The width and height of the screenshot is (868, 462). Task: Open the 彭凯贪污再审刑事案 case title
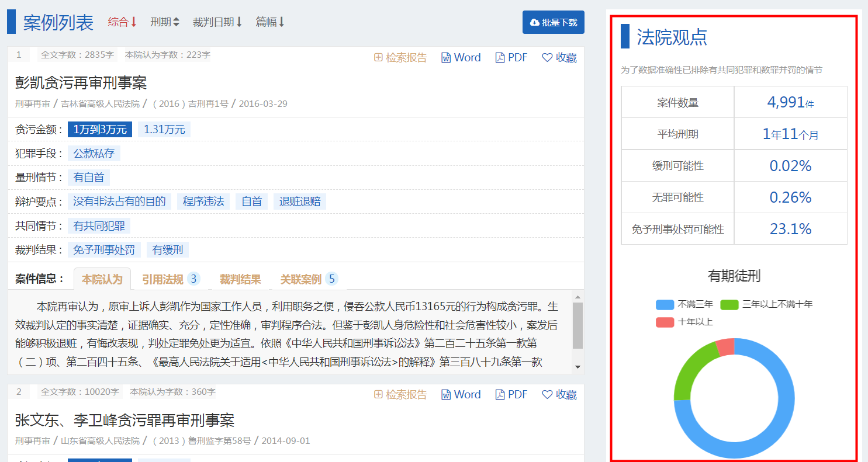[81, 82]
